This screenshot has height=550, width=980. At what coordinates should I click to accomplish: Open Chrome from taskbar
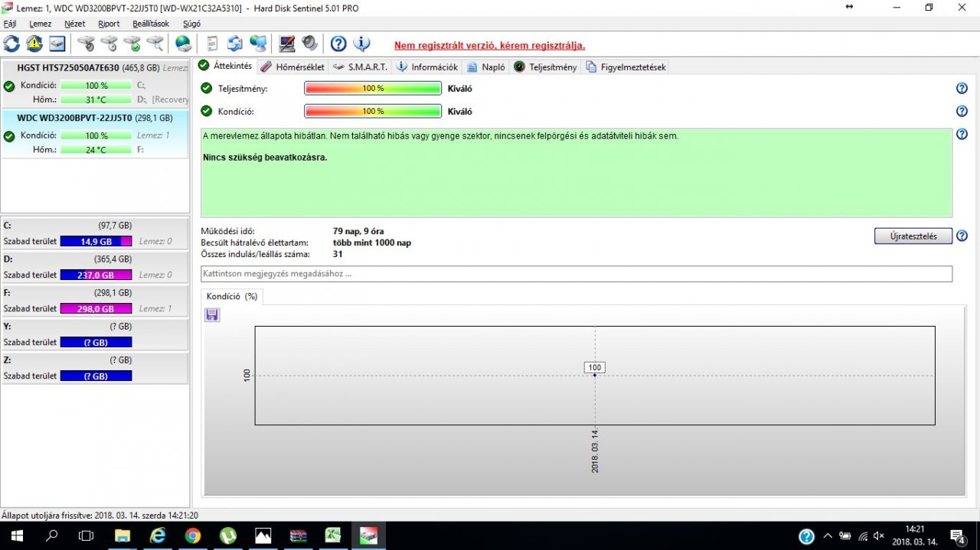tap(193, 536)
